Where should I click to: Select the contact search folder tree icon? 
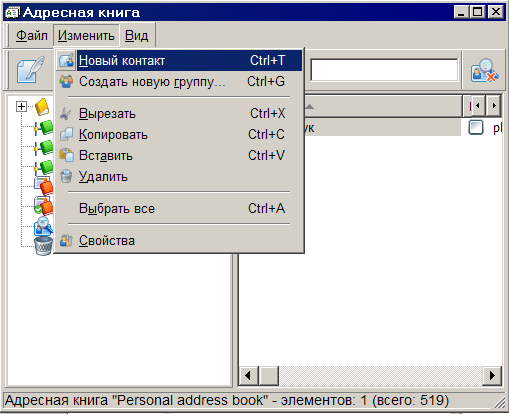tap(44, 226)
